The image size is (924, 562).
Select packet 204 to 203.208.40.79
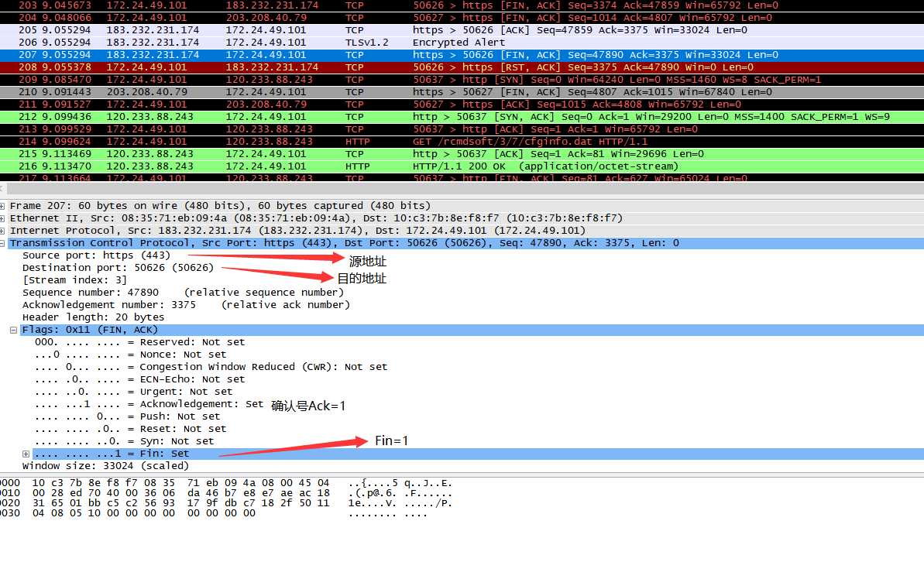(x=462, y=18)
